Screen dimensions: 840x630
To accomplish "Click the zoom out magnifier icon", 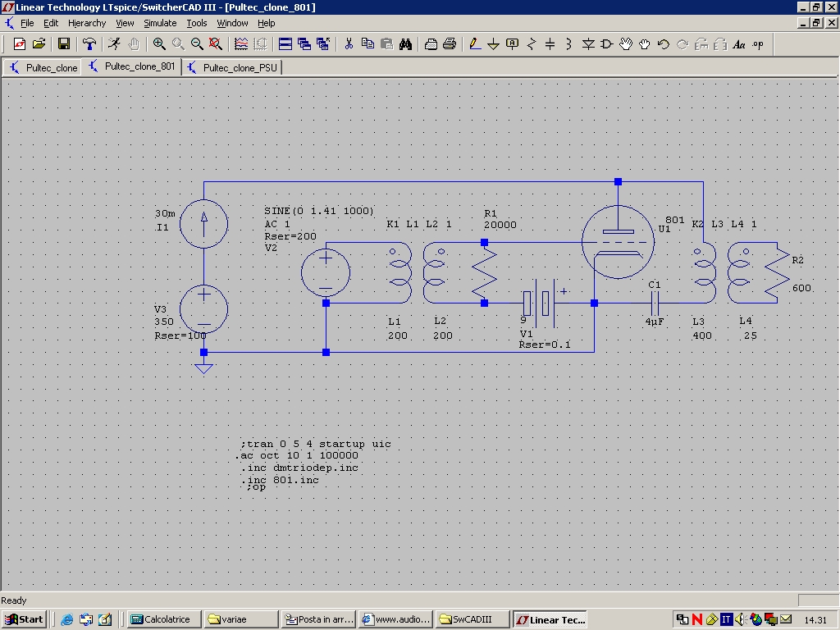I will (x=197, y=44).
